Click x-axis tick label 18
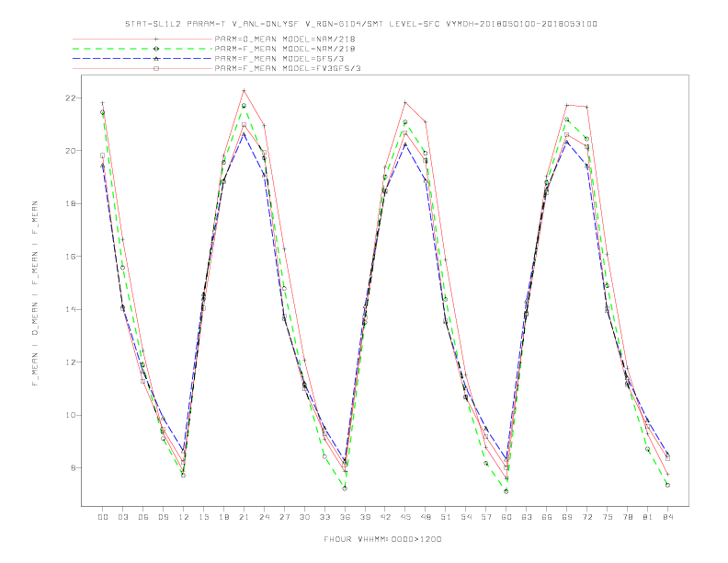728x563 pixels. tap(223, 517)
